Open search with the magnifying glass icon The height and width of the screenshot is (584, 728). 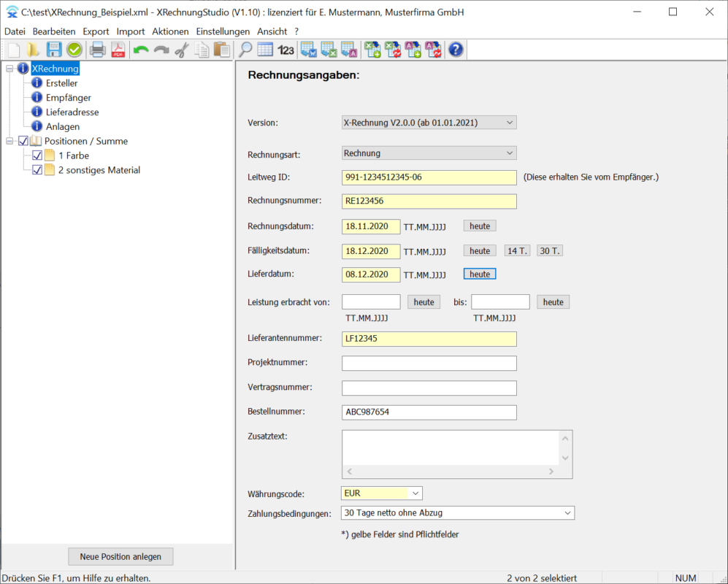point(245,50)
